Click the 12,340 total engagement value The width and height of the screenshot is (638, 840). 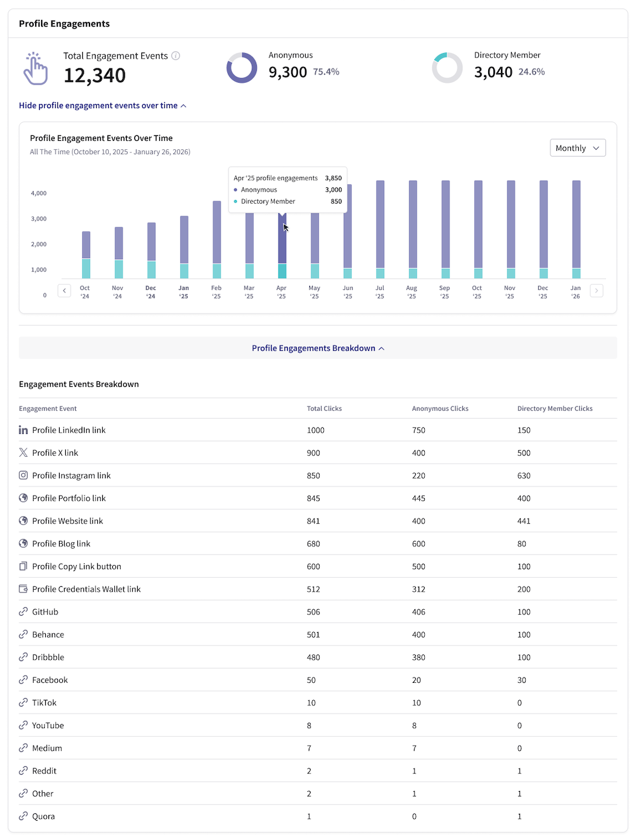click(95, 76)
